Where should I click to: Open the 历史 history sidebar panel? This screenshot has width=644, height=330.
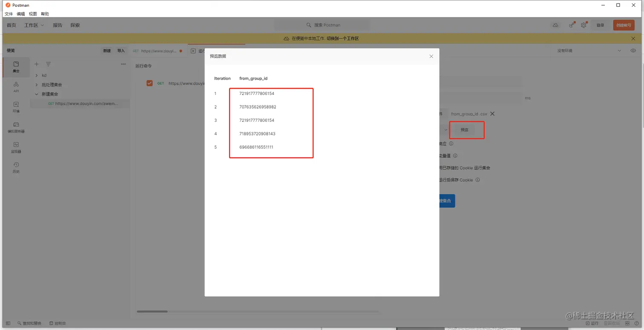(x=16, y=167)
